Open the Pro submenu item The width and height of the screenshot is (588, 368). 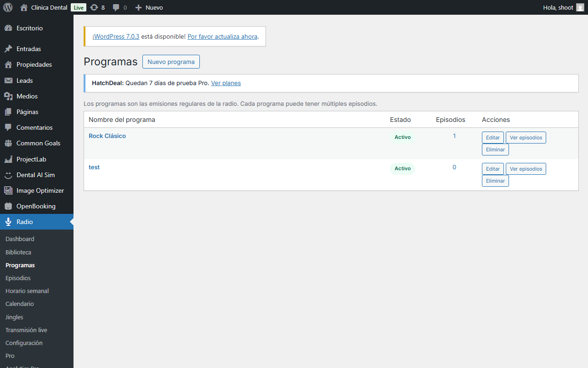point(10,356)
